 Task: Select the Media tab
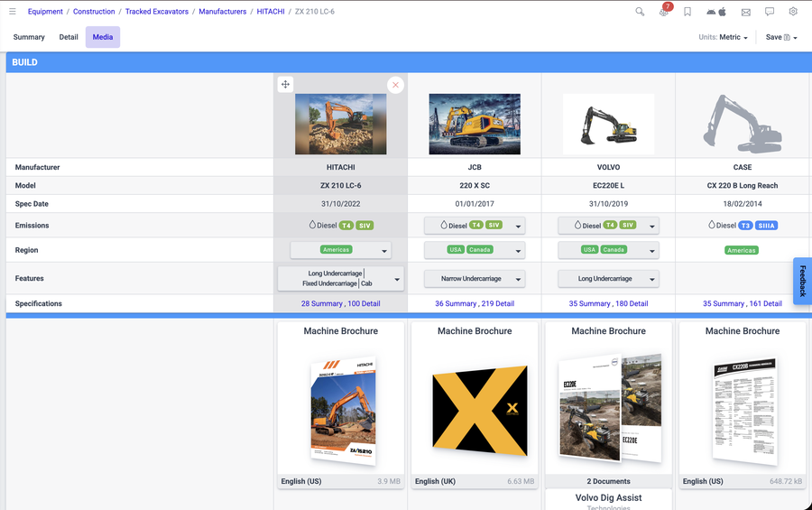[x=103, y=37]
